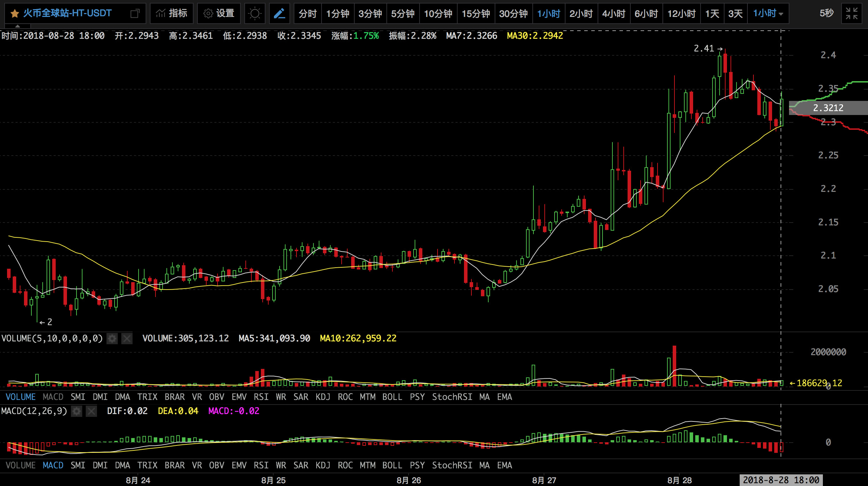Click the 2.3212 current price label
The image size is (868, 486).
[x=828, y=108]
